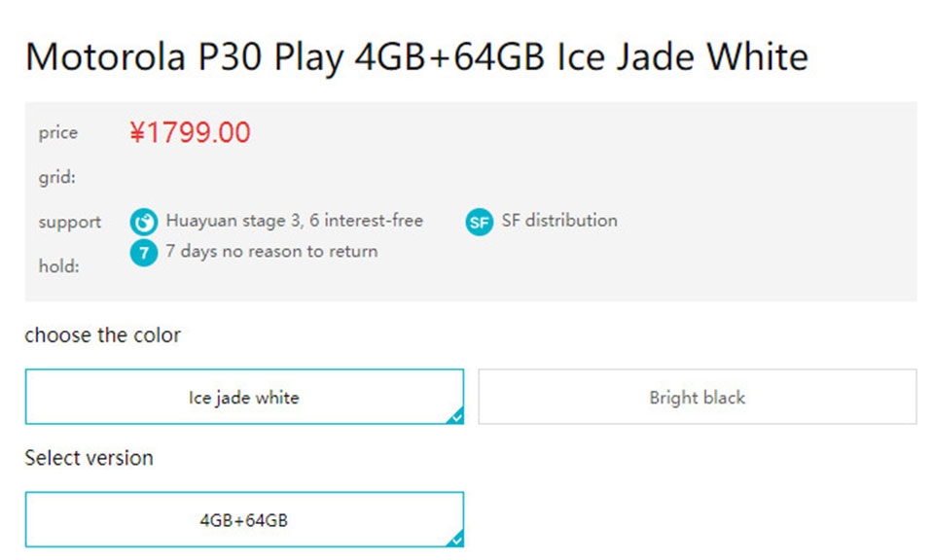Open the SF distribution text link

coord(559,221)
